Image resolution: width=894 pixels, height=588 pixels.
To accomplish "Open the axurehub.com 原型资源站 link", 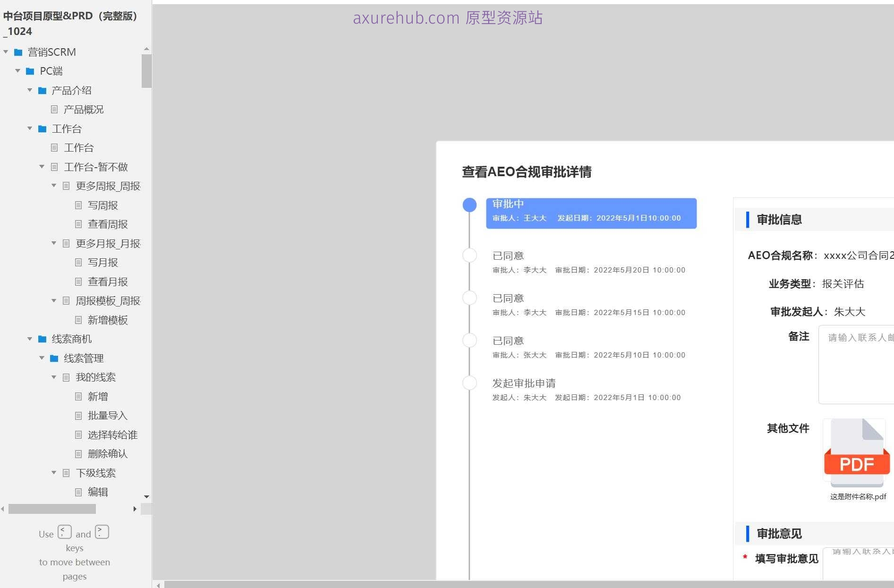I will coord(448,18).
